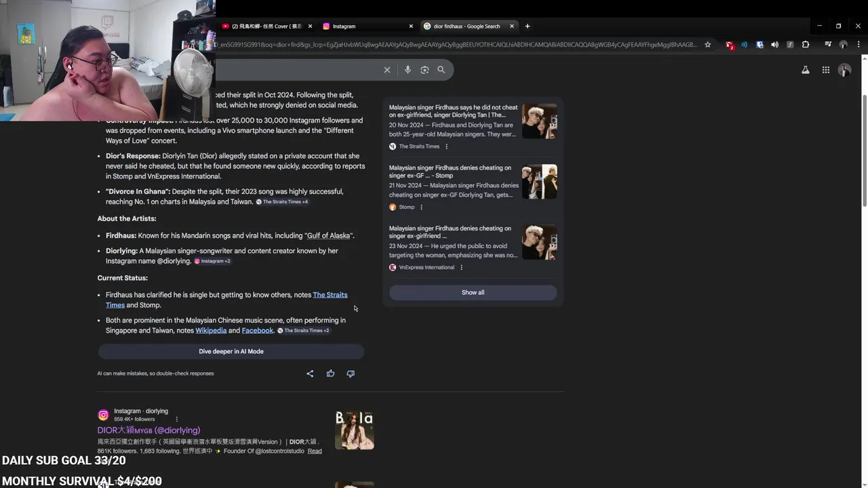Close the Google Search tab

point(512,26)
